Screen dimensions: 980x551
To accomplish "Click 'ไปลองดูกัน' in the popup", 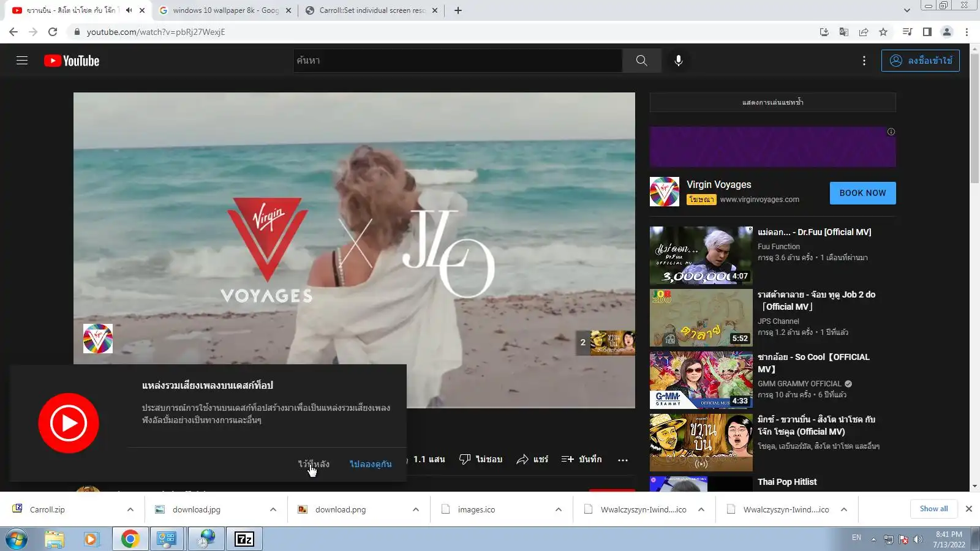I will (371, 464).
